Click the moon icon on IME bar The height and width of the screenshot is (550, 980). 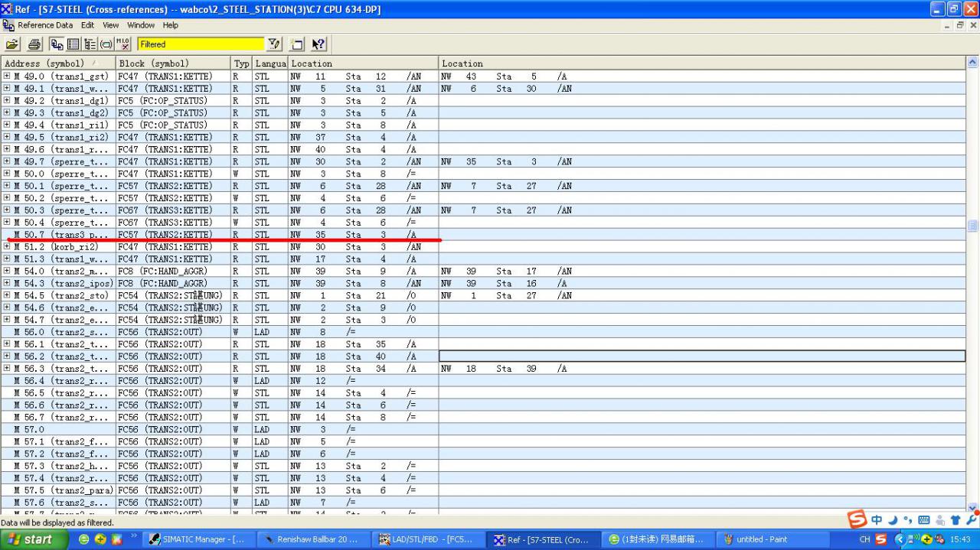tap(894, 520)
